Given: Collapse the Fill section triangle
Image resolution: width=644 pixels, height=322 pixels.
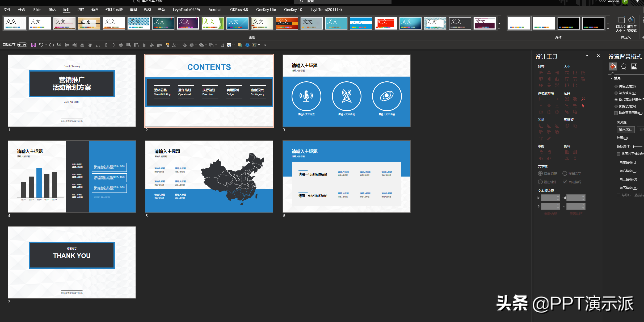Looking at the screenshot, I should pos(611,78).
